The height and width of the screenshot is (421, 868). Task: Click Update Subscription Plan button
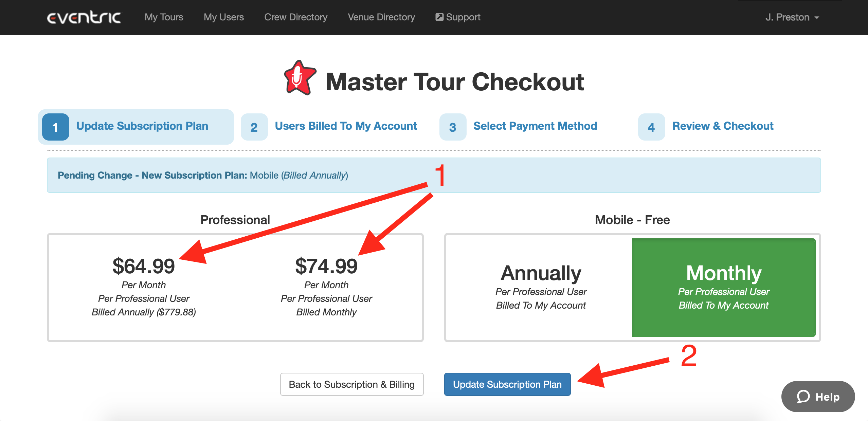[x=507, y=384]
